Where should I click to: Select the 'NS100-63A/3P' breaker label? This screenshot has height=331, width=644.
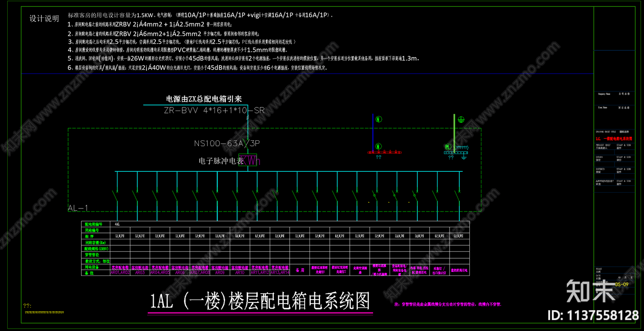[227, 143]
